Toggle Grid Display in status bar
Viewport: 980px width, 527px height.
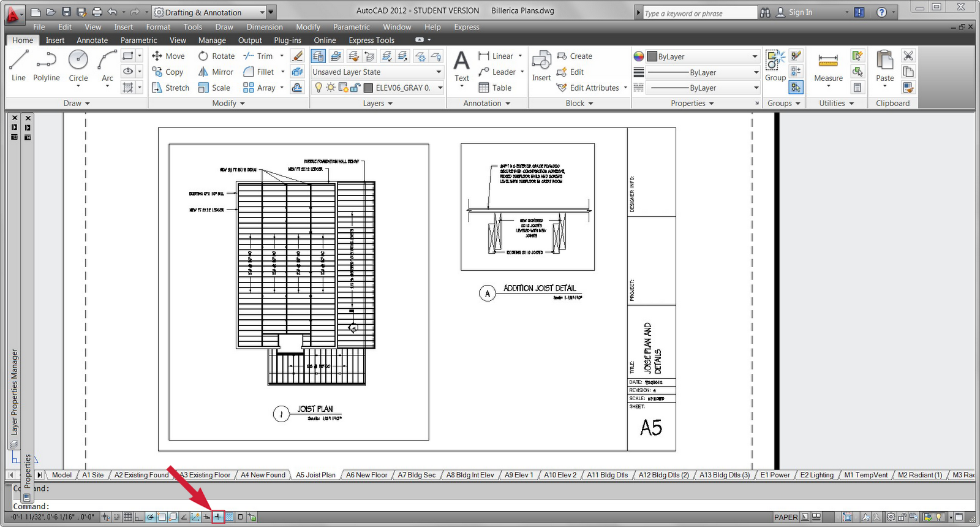point(127,517)
